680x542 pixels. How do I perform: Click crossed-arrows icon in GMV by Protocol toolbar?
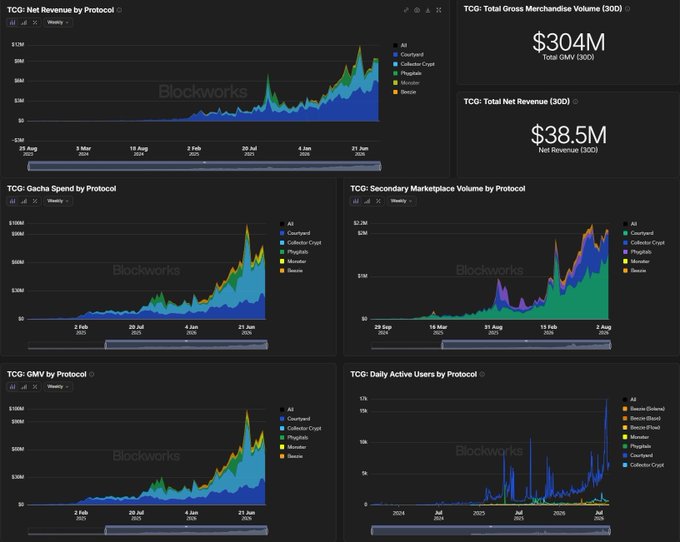click(35, 387)
